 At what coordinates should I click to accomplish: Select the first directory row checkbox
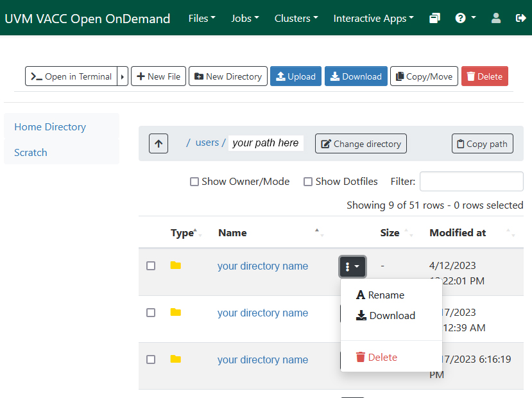(151, 266)
